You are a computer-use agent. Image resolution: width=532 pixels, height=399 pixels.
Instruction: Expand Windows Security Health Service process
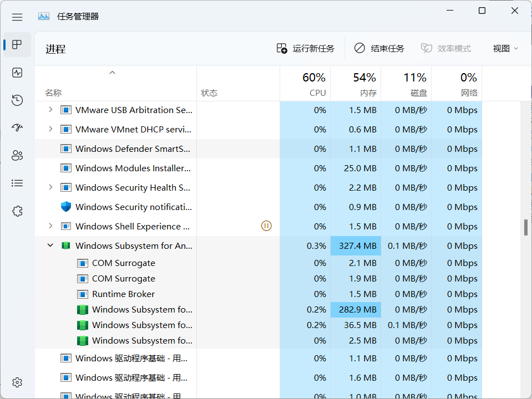click(x=50, y=187)
